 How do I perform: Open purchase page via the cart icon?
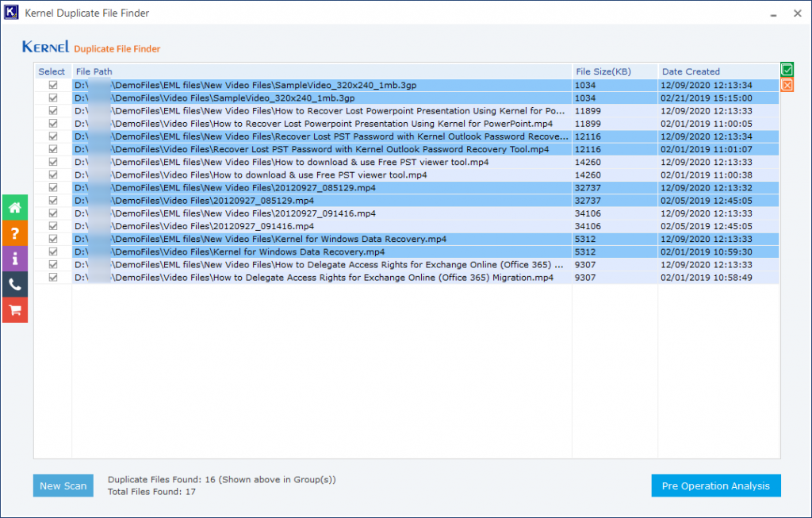click(15, 309)
